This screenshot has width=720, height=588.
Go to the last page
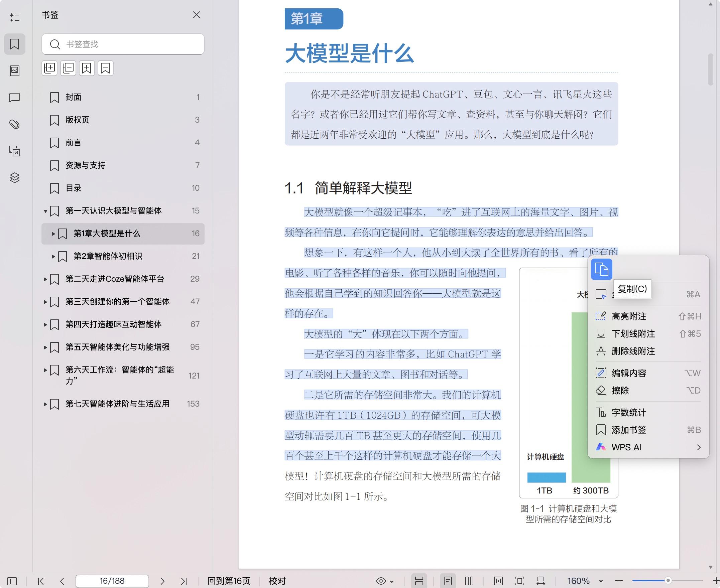tap(184, 581)
